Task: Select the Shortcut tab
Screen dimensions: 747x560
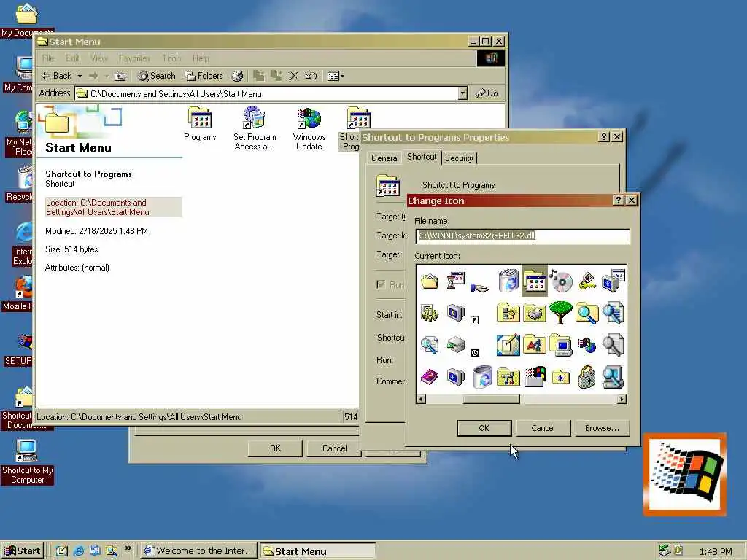Action: point(422,157)
